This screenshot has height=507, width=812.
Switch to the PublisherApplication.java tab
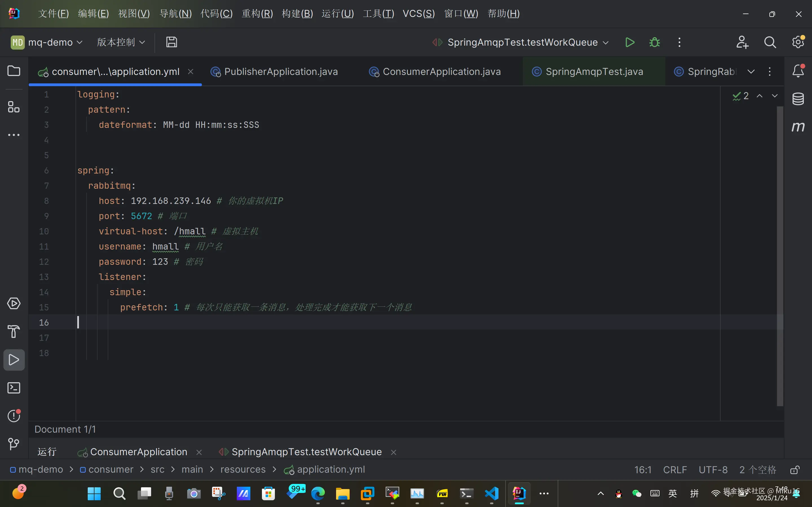click(281, 72)
